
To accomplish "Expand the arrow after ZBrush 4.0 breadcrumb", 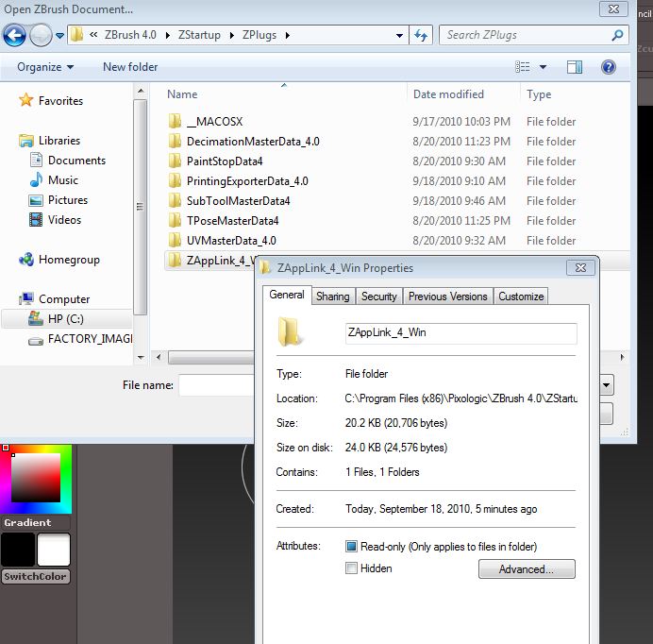I will tap(167, 36).
